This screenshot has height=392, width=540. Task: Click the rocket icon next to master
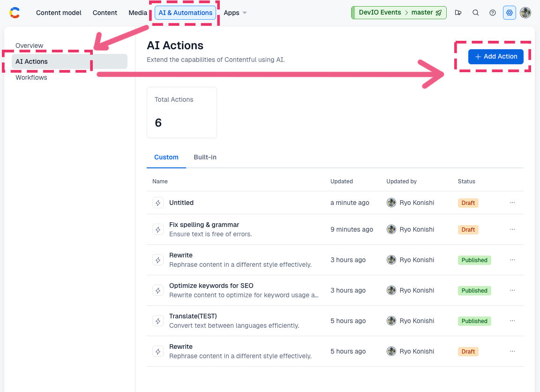click(x=439, y=13)
